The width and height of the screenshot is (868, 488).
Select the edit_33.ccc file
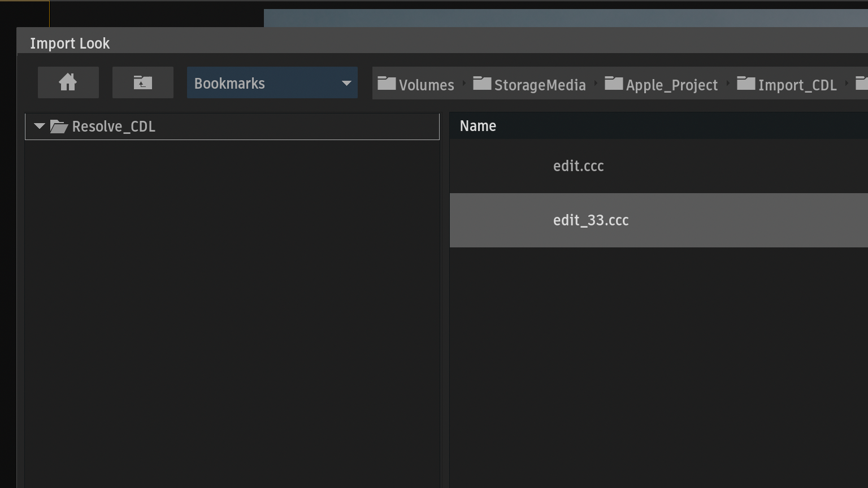point(591,220)
